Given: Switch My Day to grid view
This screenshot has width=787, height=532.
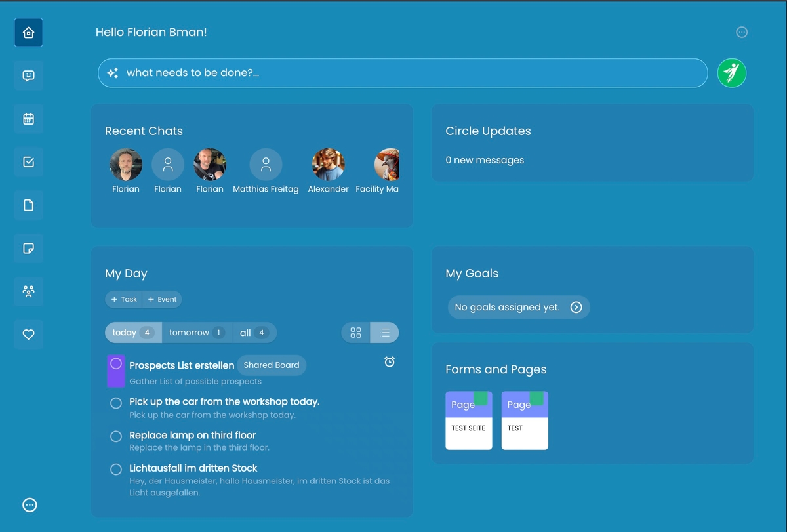Looking at the screenshot, I should click(x=356, y=333).
